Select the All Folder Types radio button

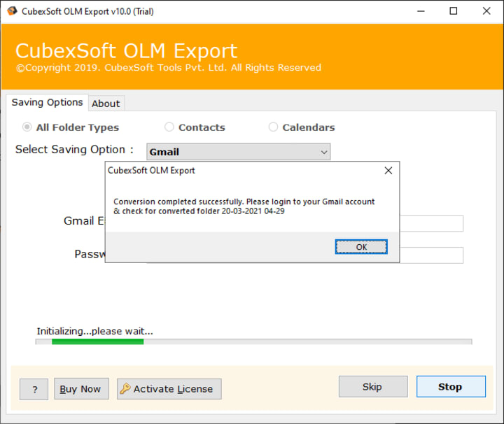coord(27,127)
